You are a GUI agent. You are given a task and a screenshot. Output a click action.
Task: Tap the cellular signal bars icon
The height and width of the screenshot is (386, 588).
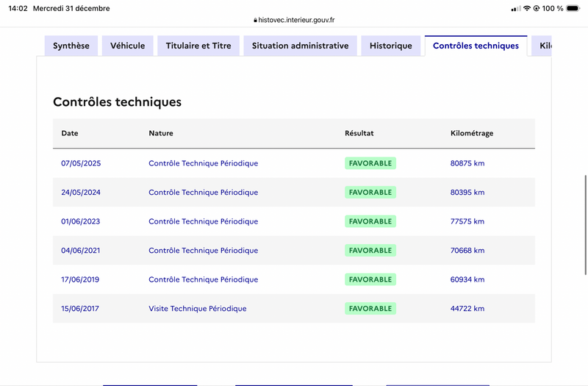(514, 8)
